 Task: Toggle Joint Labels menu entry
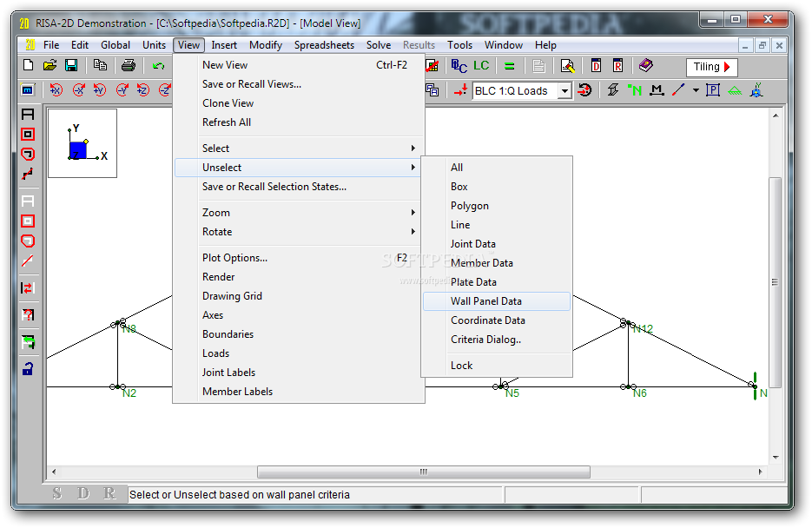click(300, 373)
